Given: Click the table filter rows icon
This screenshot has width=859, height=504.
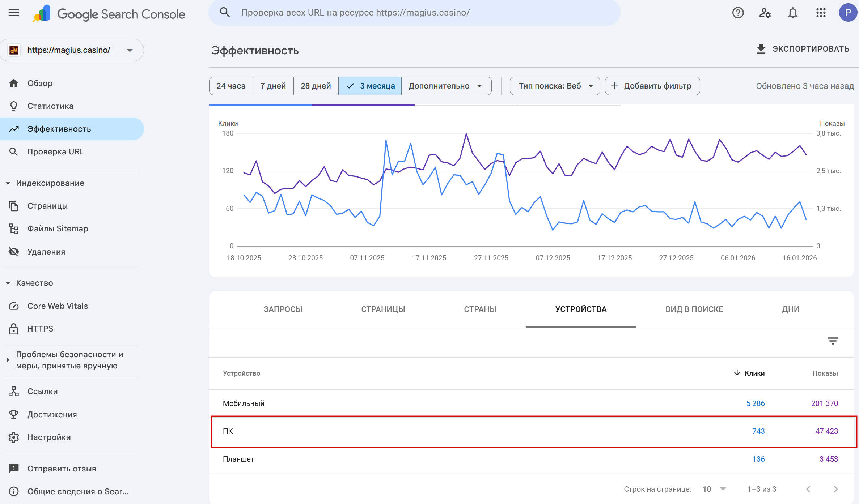Looking at the screenshot, I should [x=833, y=341].
